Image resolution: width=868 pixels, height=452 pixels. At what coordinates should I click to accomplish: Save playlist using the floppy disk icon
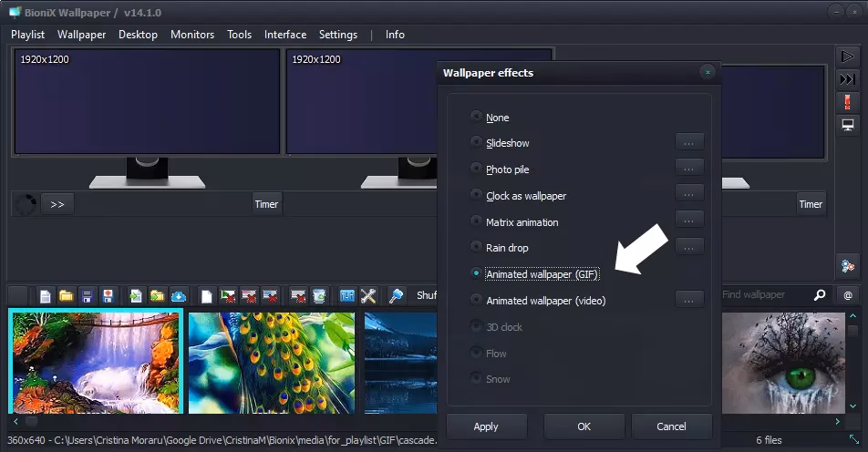point(87,296)
